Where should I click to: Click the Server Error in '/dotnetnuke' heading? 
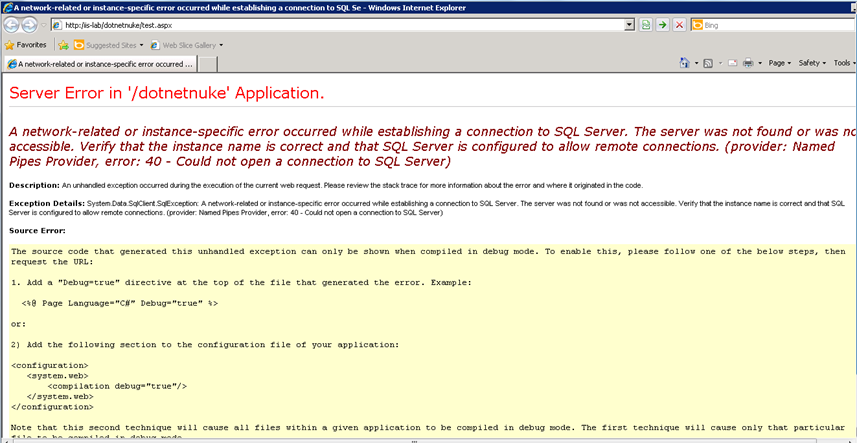click(x=167, y=93)
